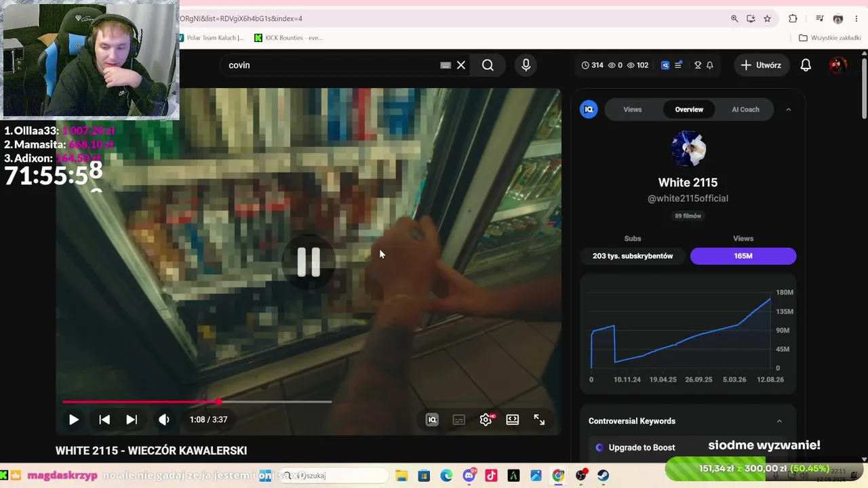
Task: Click the Utwórz create button
Action: click(x=761, y=65)
